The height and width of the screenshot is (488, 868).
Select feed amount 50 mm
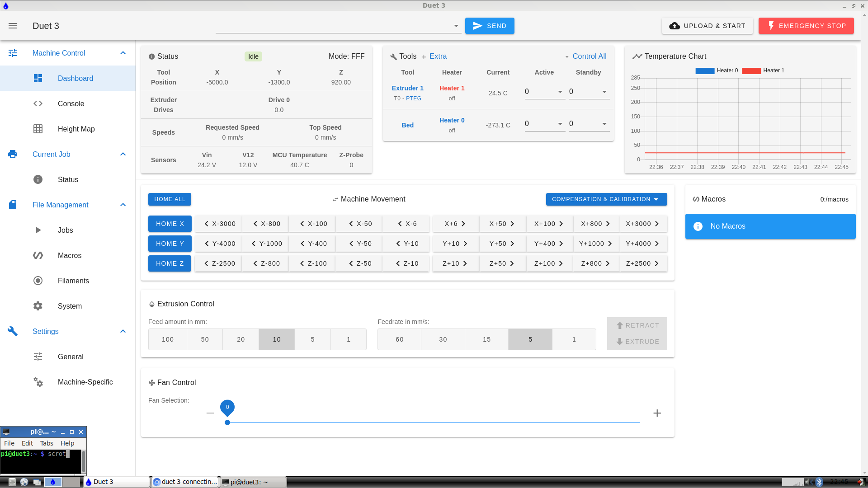(205, 339)
